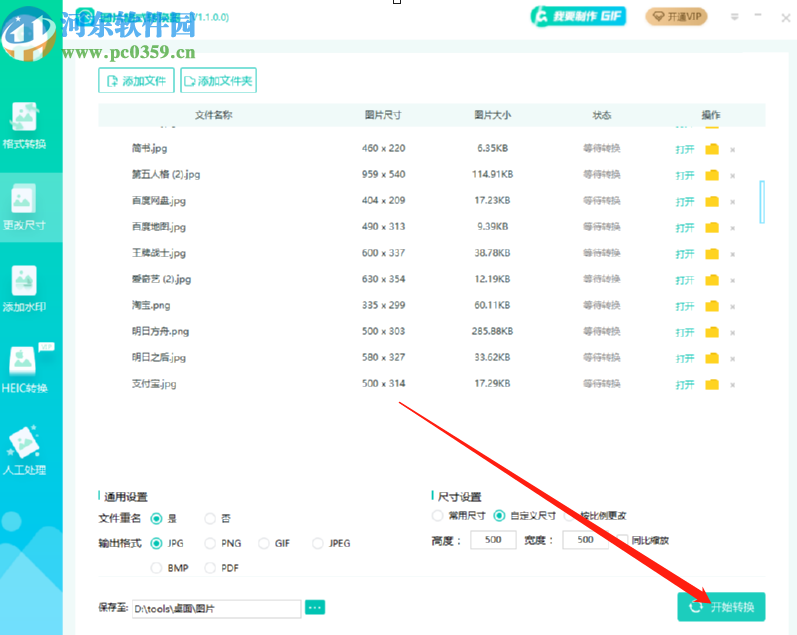This screenshot has height=635, width=797.
Task: Open folder icon for 王牌战士.jpg row
Action: coord(712,254)
